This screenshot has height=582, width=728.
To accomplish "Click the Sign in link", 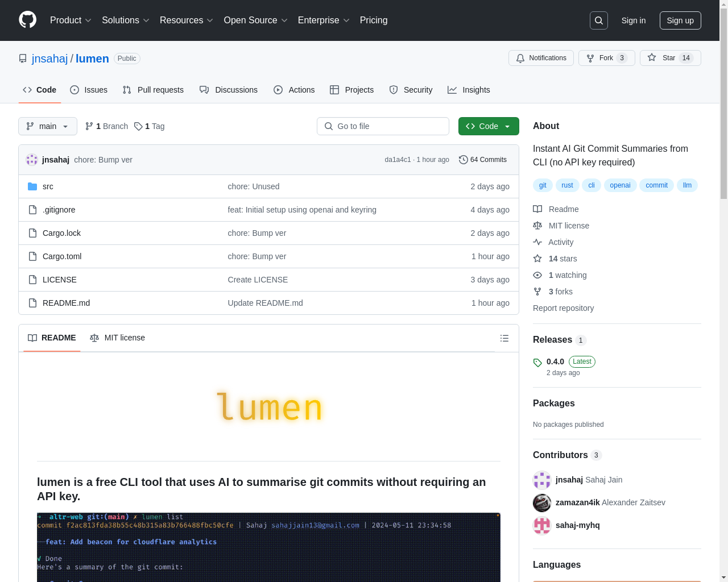I will click(634, 20).
